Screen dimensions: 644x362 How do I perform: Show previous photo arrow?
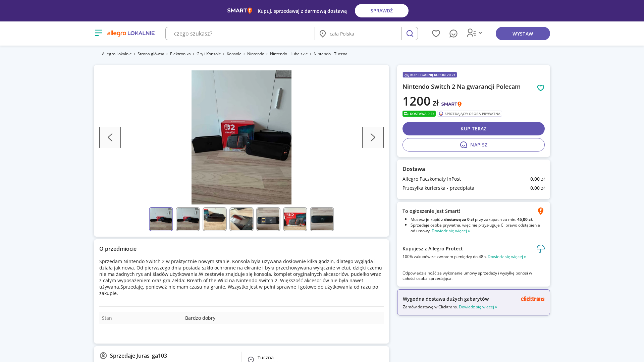click(x=110, y=137)
